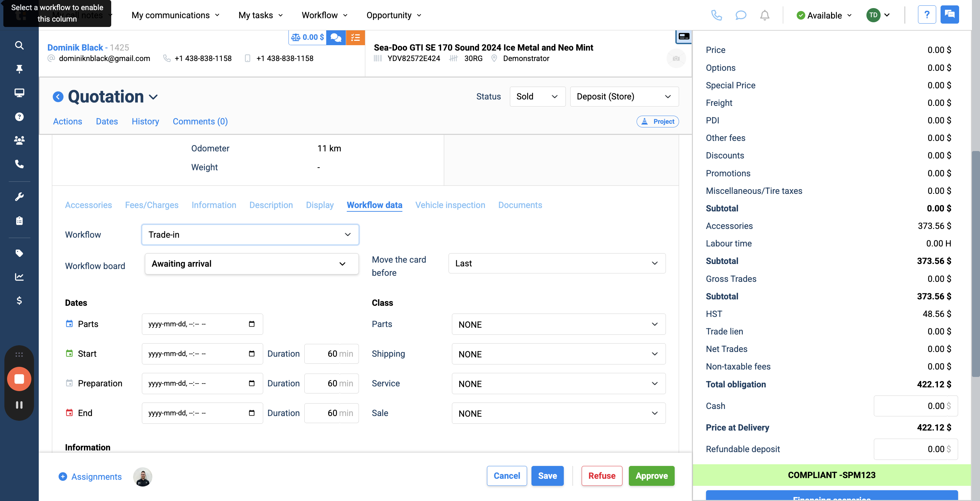The image size is (980, 501).
Task: Open the Workflow board Awaiting arrival dropdown
Action: click(251, 263)
